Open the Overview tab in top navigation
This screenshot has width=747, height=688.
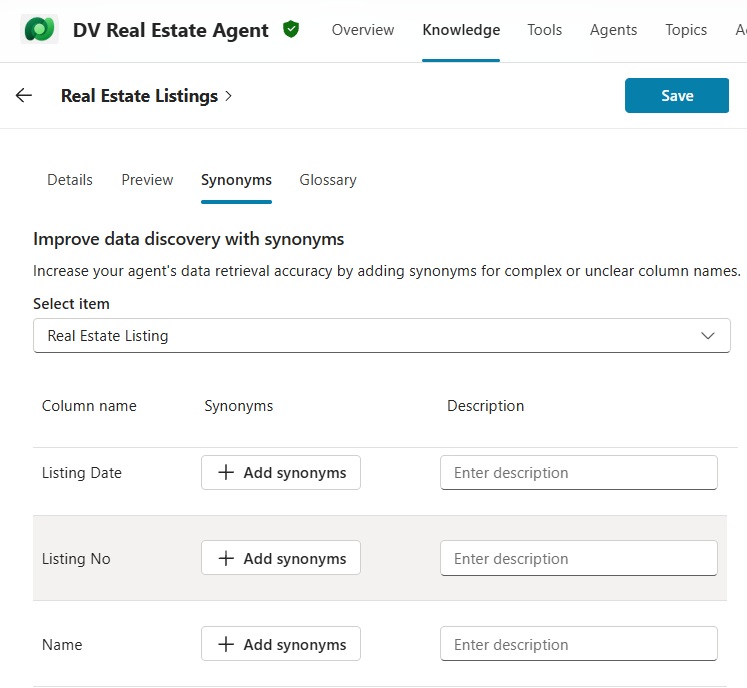(x=363, y=30)
